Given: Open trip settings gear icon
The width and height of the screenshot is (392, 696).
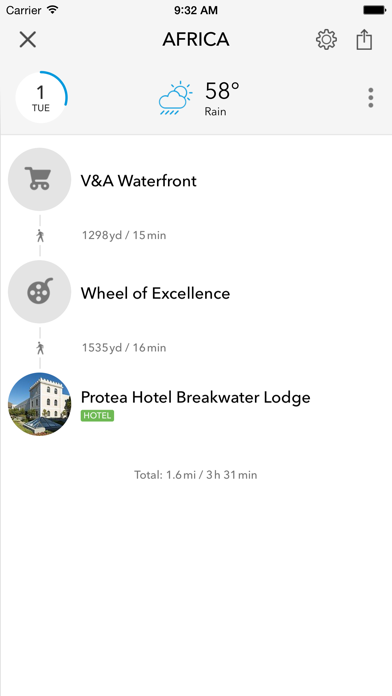Looking at the screenshot, I should [x=326, y=40].
